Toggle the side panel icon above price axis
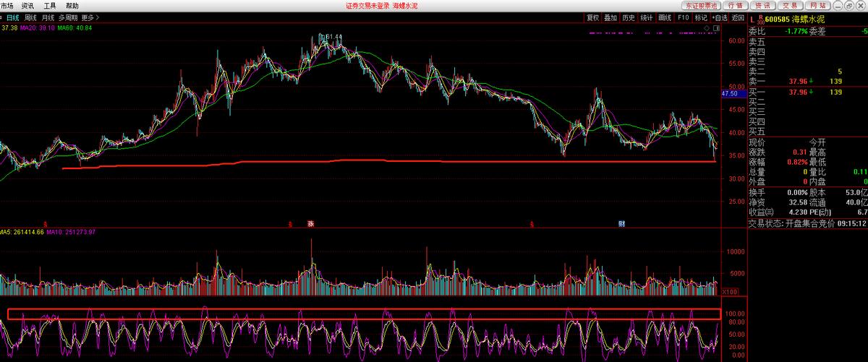 point(716,27)
